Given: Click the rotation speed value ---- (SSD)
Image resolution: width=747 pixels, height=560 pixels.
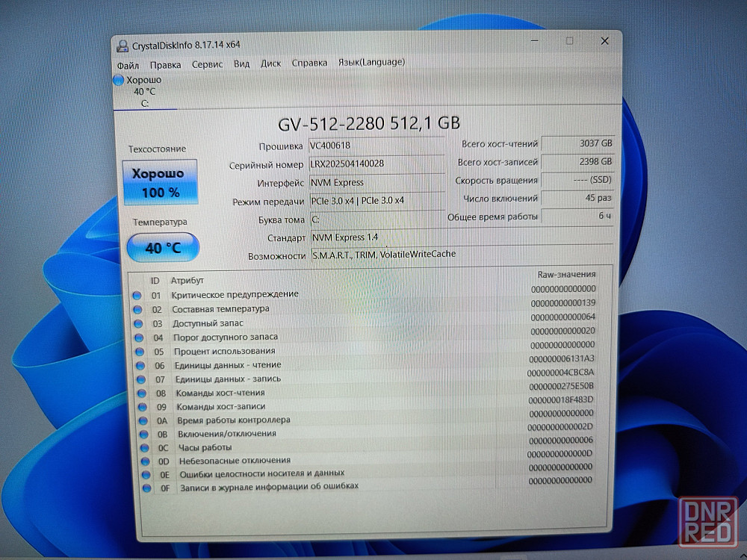Looking at the screenshot, I should tap(577, 180).
